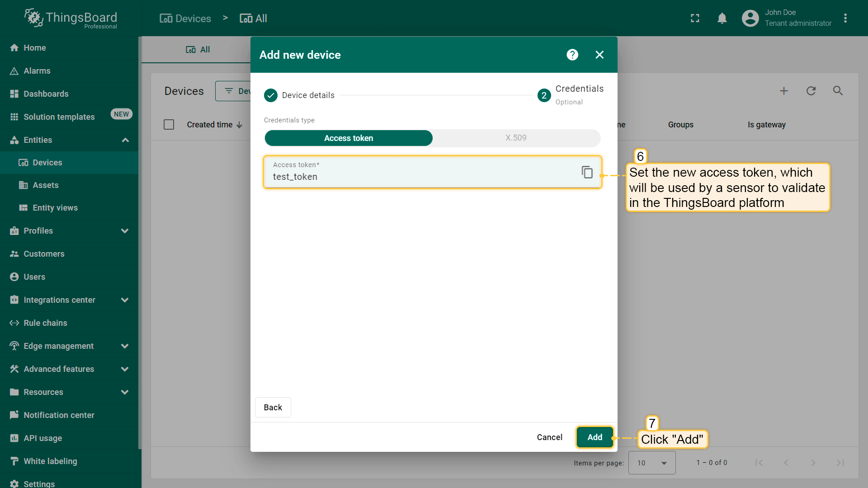This screenshot has width=868, height=488.
Task: Open the search devices magnifier icon
Action: point(838,91)
